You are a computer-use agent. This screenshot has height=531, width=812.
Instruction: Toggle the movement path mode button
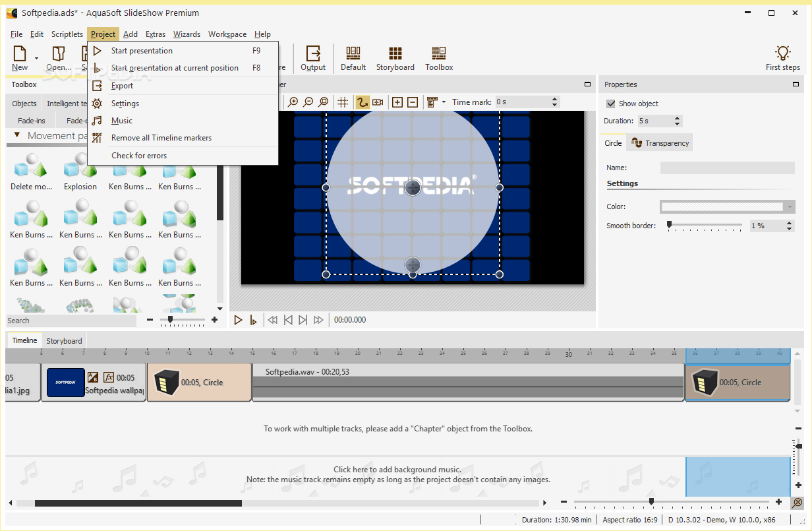pyautogui.click(x=362, y=102)
